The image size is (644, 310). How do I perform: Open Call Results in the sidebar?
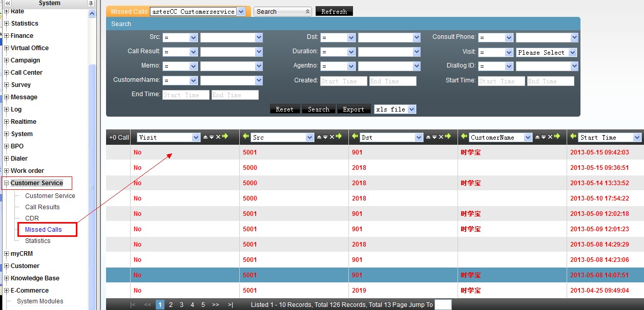pos(43,207)
